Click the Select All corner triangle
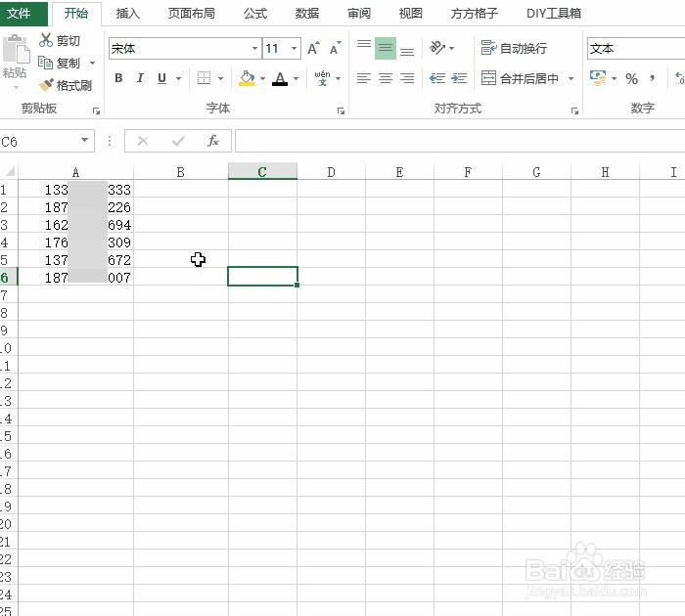The height and width of the screenshot is (616, 685). (9, 171)
